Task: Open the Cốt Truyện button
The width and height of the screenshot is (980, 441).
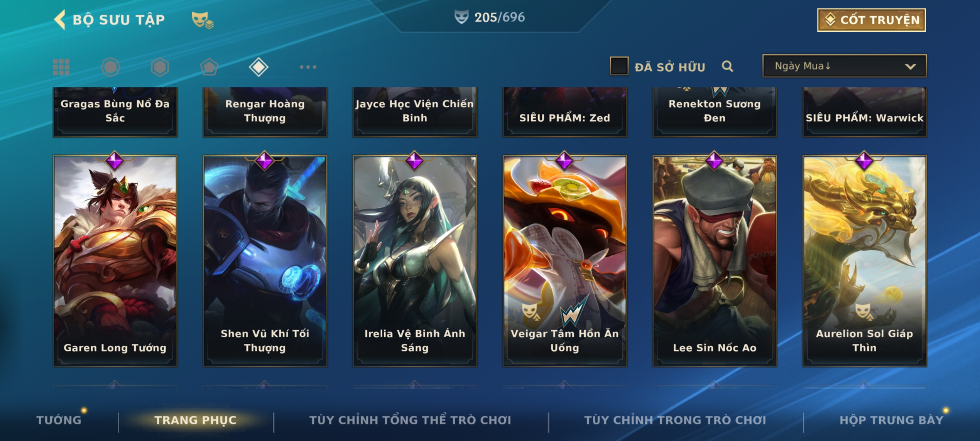Action: point(871,20)
